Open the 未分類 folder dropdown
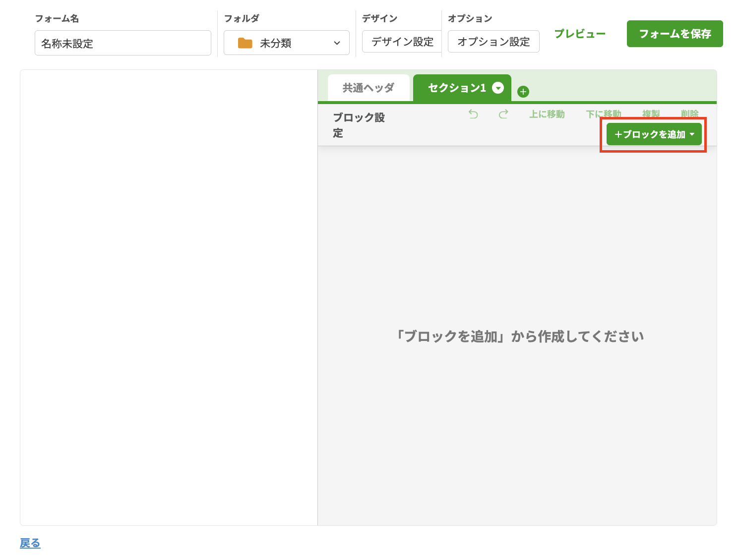 click(x=287, y=43)
